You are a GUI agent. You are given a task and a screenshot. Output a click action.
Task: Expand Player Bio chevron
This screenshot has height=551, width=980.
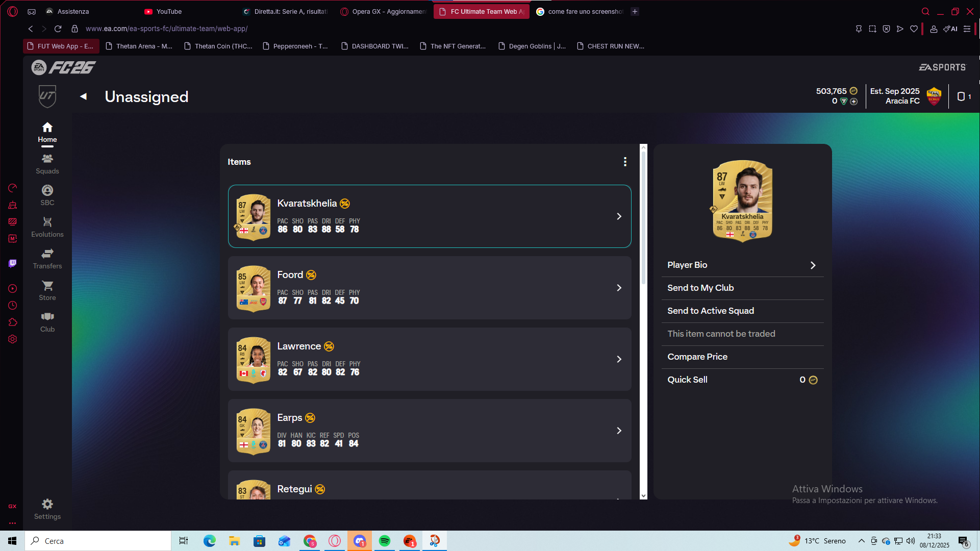[x=813, y=265]
